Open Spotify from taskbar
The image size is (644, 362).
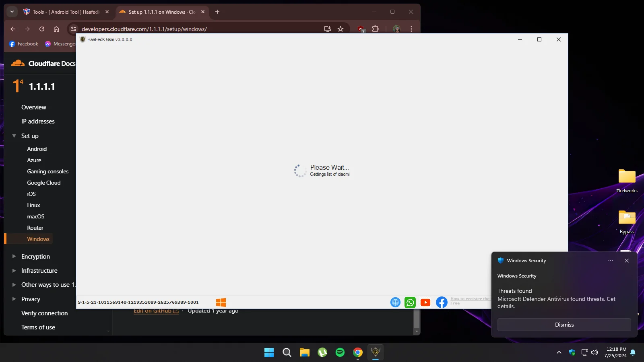coord(340,353)
